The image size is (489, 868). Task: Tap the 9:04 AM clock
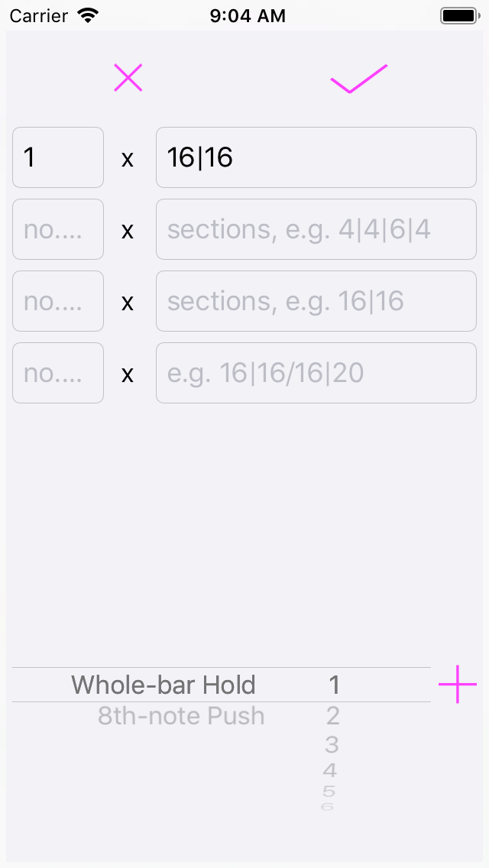pos(248,15)
